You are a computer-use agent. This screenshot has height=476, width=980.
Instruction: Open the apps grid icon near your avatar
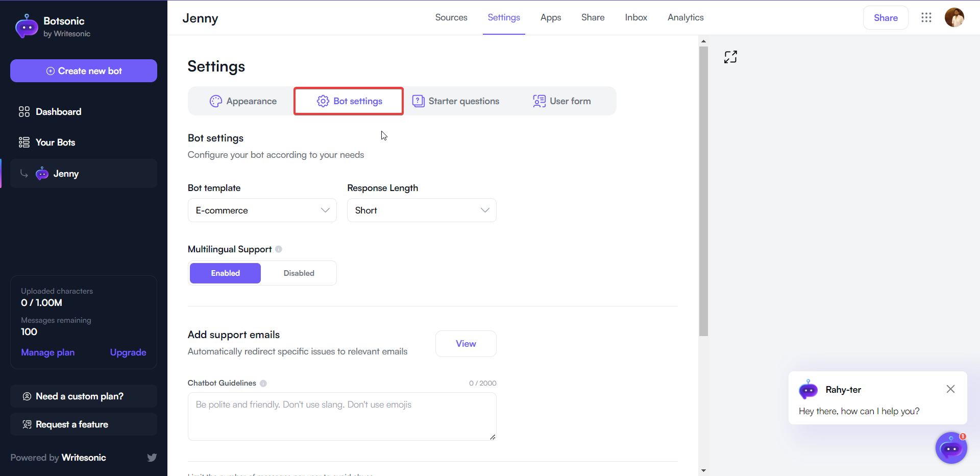[x=926, y=17]
